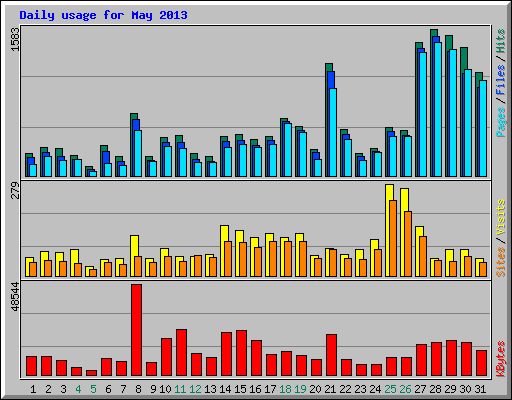Image resolution: width=512 pixels, height=400 pixels.
Task: Click the red KBytes bar for day 29
Action: tap(451, 358)
